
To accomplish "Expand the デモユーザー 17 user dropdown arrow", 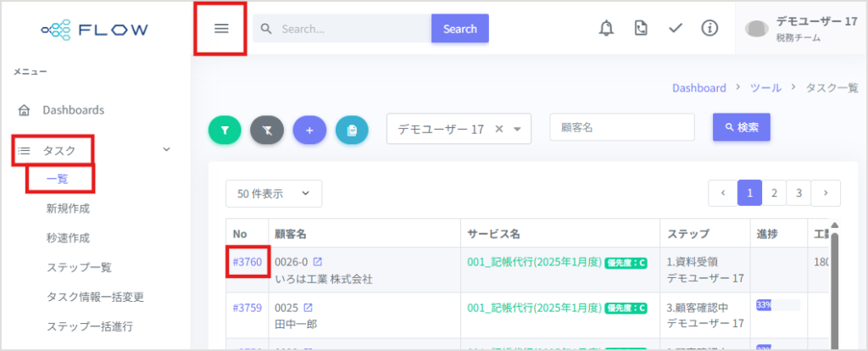I will point(518,129).
